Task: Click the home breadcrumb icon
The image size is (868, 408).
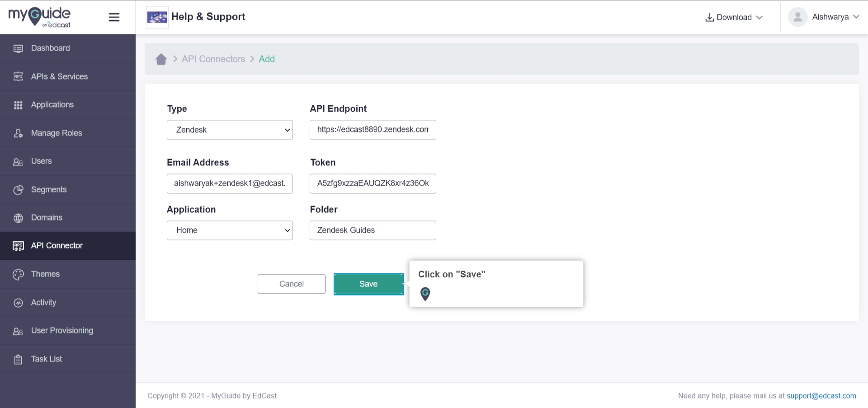Action: click(161, 59)
